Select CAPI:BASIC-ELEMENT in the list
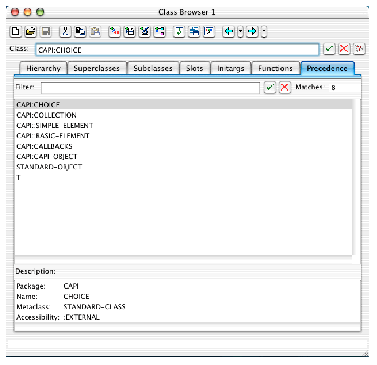Image resolution: width=377 pixels, height=365 pixels. click(x=183, y=136)
